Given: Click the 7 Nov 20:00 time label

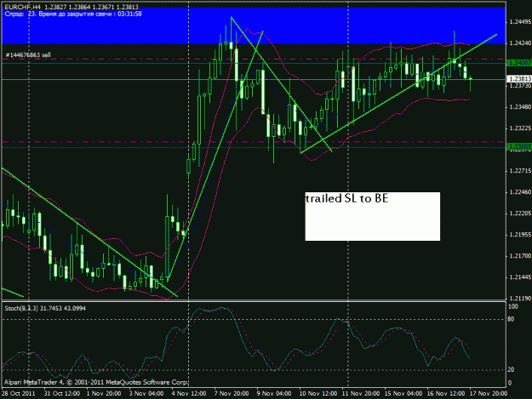Looking at the screenshot, I should click(232, 394).
